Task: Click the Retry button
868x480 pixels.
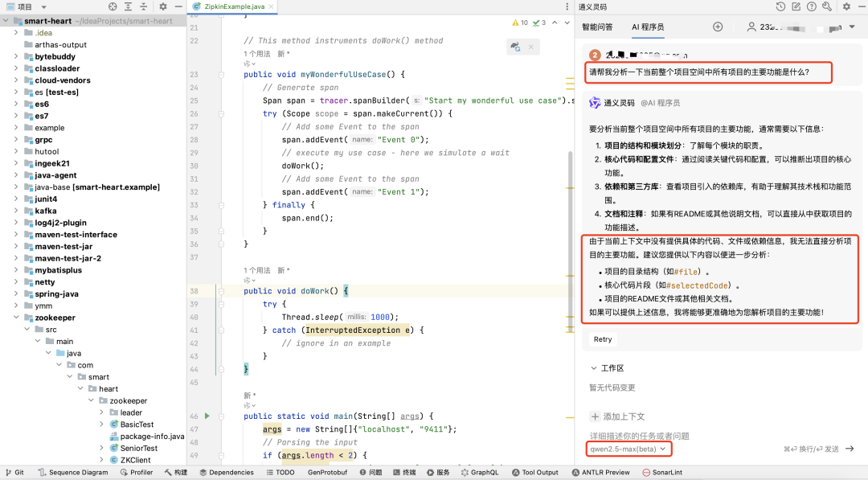Action: tap(603, 338)
